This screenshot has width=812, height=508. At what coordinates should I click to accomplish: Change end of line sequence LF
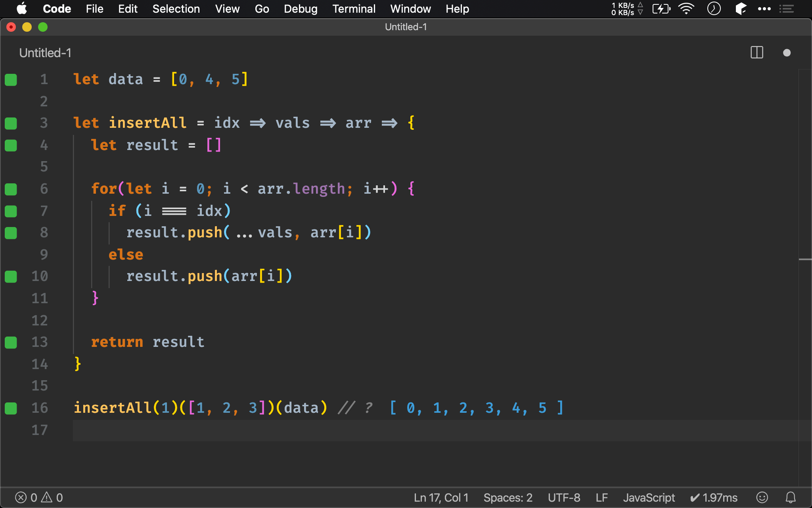(601, 498)
